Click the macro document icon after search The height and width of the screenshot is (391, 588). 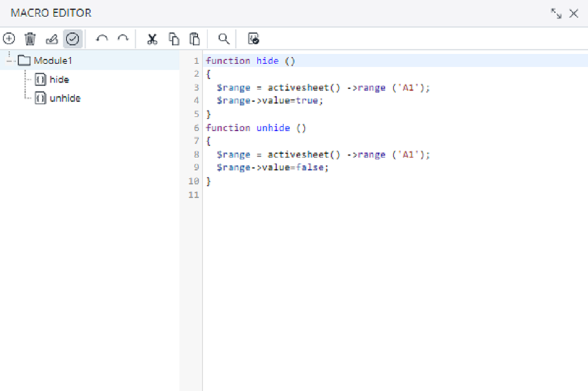click(254, 39)
